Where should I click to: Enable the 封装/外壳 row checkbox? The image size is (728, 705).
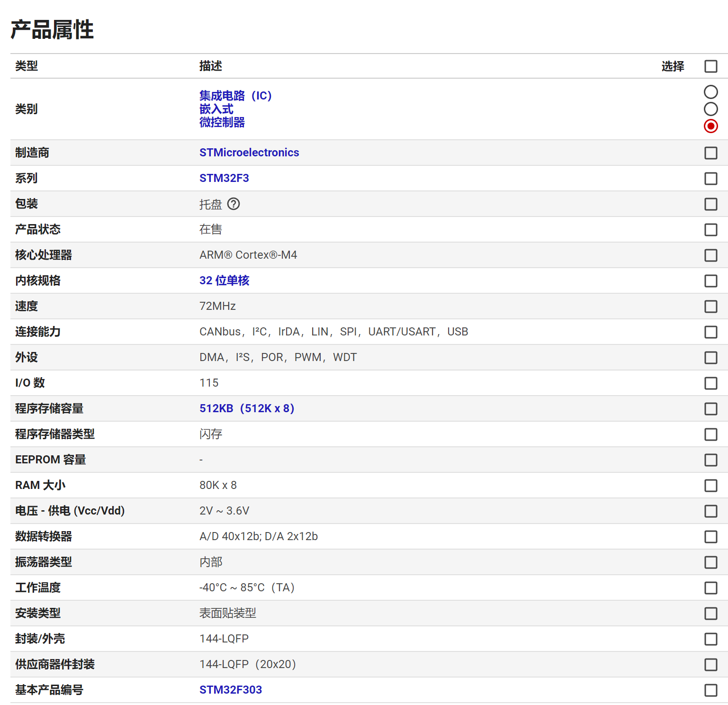click(x=710, y=639)
